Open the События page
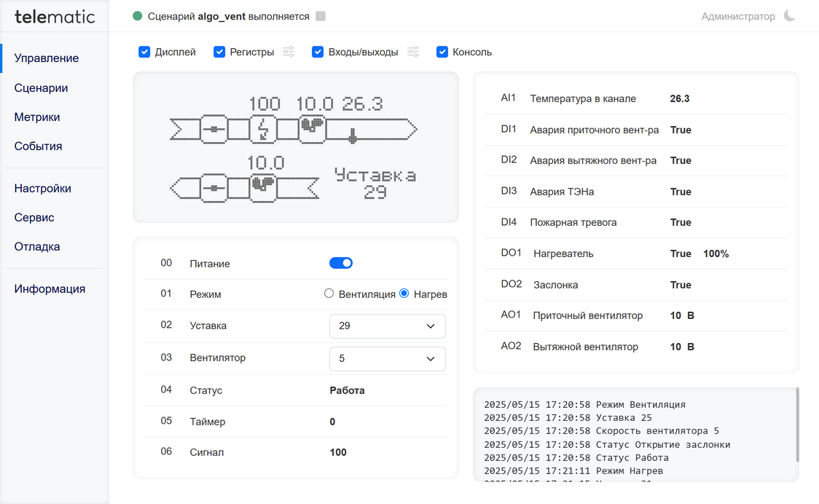The height and width of the screenshot is (504, 819). point(38,146)
